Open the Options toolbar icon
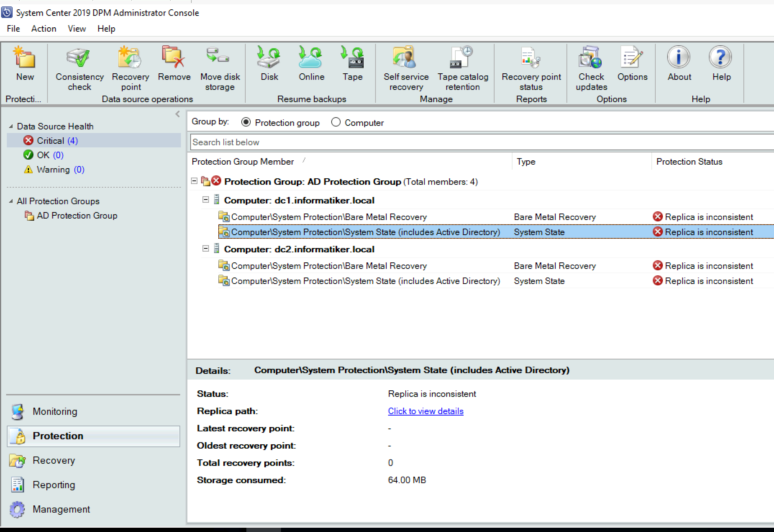The height and width of the screenshot is (532, 774). tap(632, 64)
